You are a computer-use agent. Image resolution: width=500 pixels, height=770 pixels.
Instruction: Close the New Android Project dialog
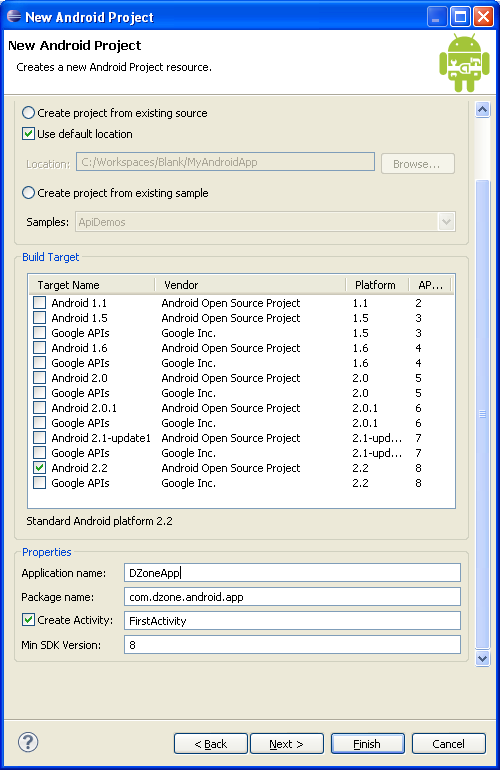tap(484, 17)
